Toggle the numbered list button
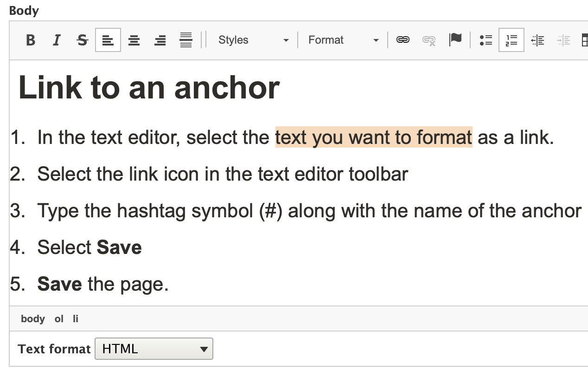 511,40
